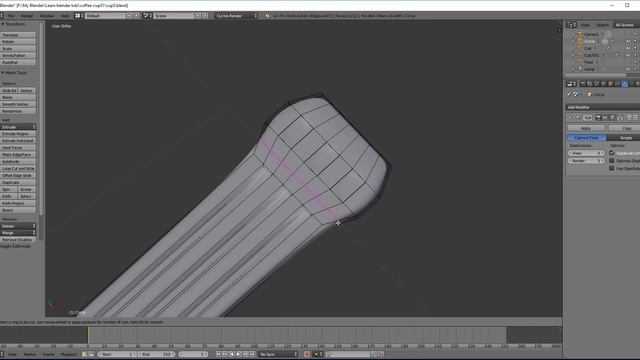Image resolution: width=640 pixels, height=360 pixels.
Task: Click the outliner editor type icon
Action: tap(571, 25)
